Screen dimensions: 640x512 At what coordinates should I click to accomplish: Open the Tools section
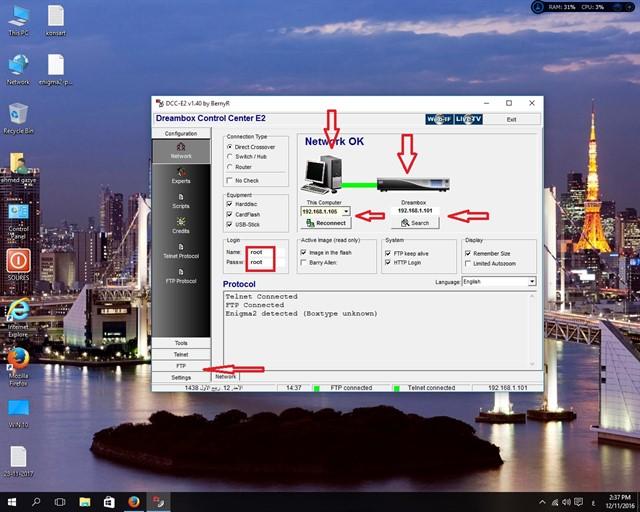[181, 343]
